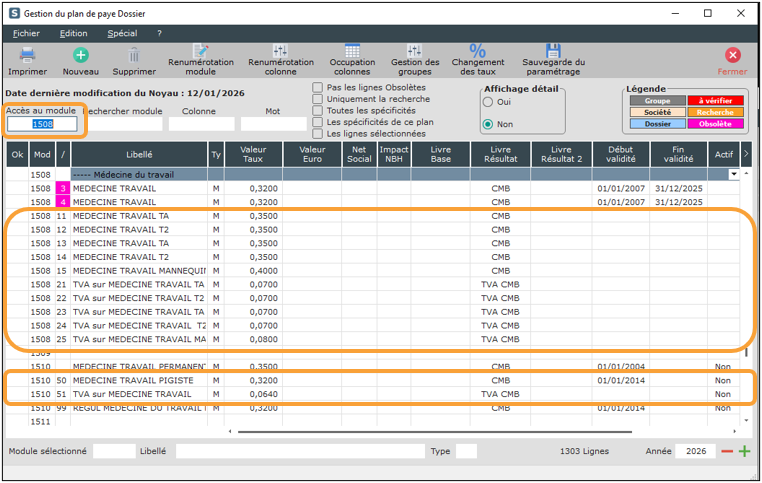Click Sauvegarde du paramétrage icon
This screenshot has width=762, height=483.
click(x=553, y=52)
